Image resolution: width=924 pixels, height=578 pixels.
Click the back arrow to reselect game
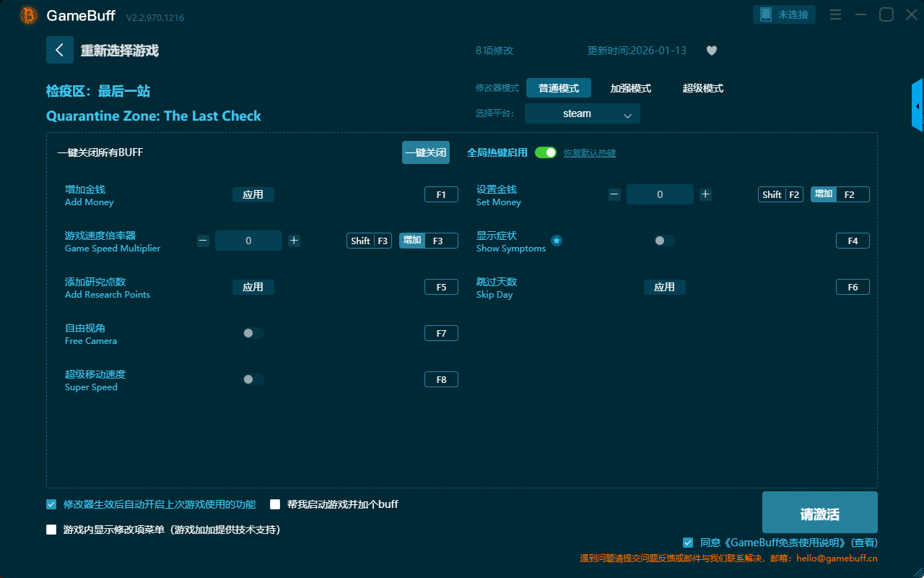[x=60, y=50]
